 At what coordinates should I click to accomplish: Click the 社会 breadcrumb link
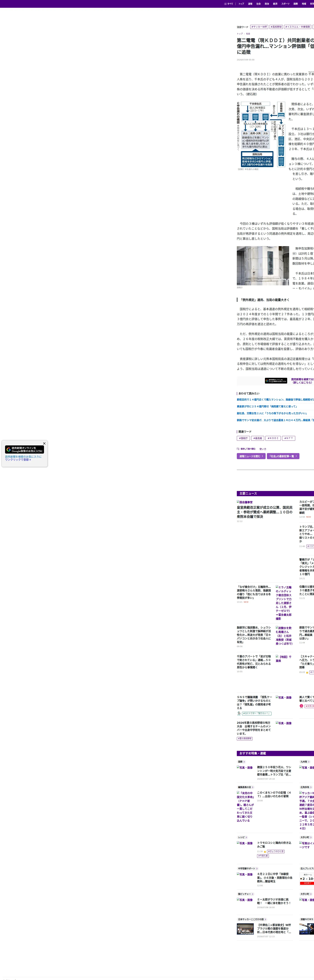(x=248, y=34)
